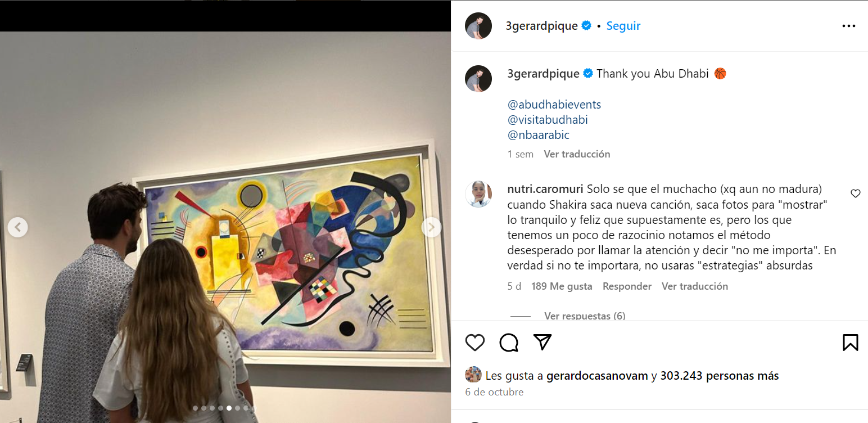
Task: Show the 303.243 personas más likes list
Action: [720, 376]
